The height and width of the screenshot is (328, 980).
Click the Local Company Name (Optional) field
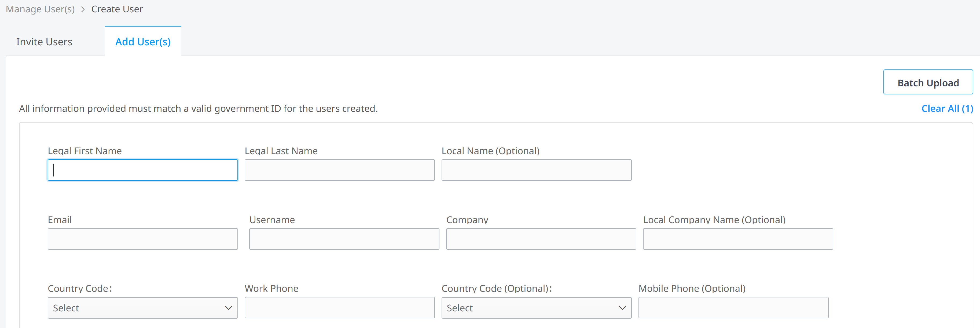tap(738, 239)
